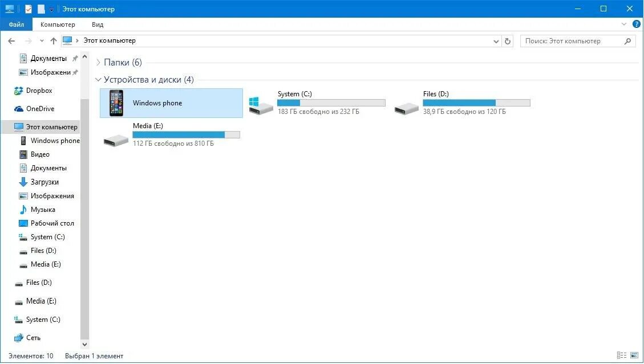Screen dimensions: 644x364
Task: Expand the ribbon with the chevron
Action: tap(624, 24)
